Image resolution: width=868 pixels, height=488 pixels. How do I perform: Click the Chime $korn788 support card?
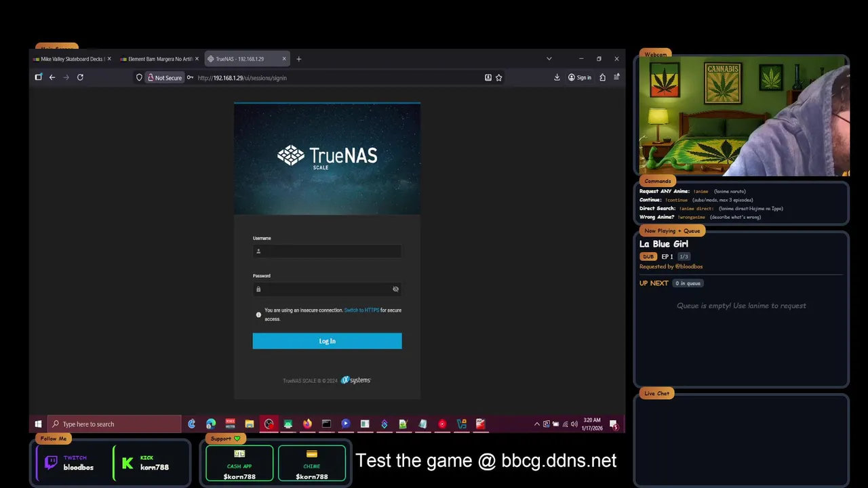point(312,464)
